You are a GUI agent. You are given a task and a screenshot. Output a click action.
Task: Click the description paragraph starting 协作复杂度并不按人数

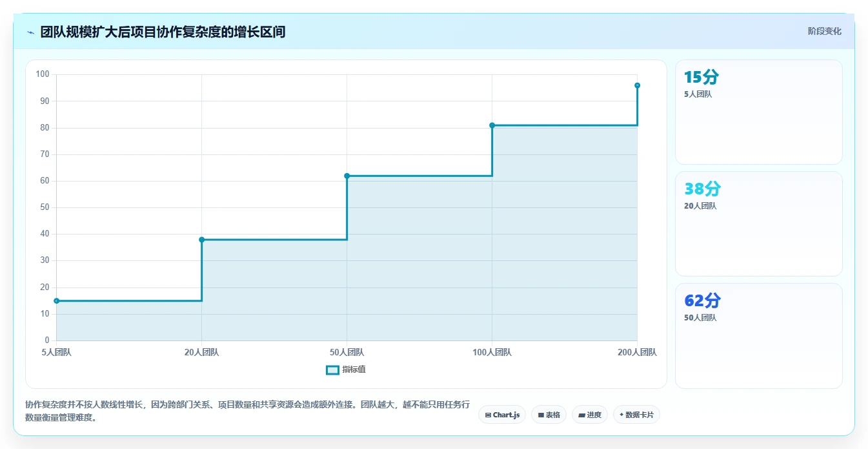[248, 411]
